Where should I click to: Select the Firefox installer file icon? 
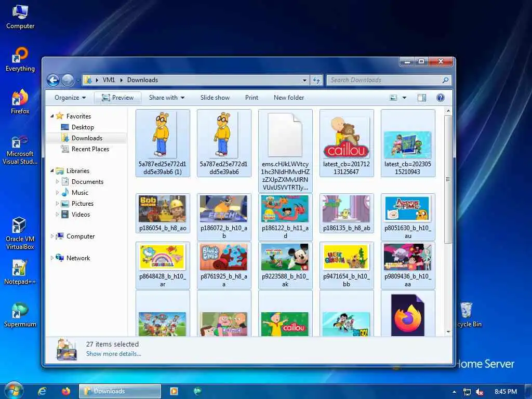pyautogui.click(x=407, y=315)
